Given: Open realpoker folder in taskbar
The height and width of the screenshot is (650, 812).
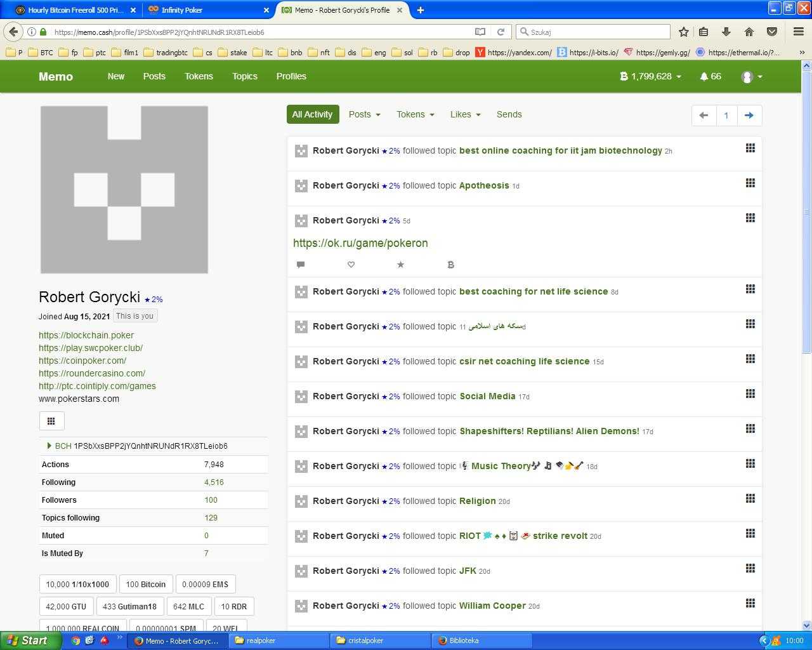Looking at the screenshot, I should point(279,640).
